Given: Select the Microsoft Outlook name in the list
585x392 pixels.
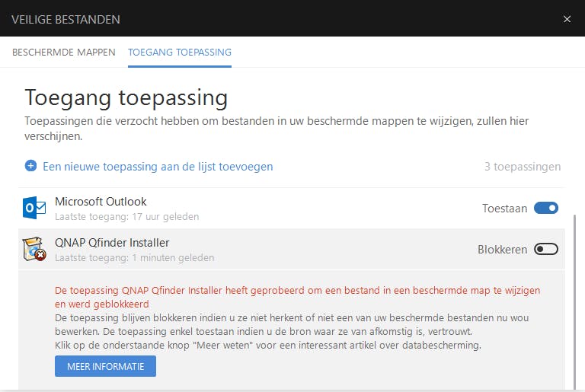Looking at the screenshot, I should (101, 202).
